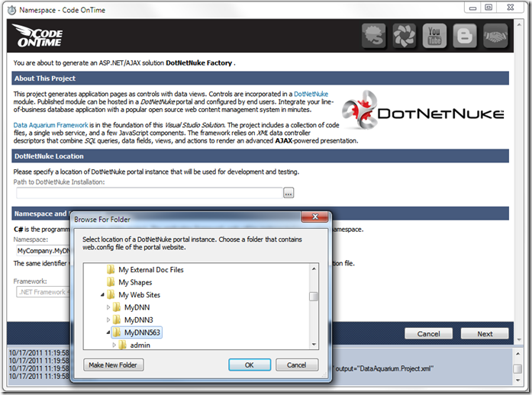Click the Path to DotNetNuke Installation field
Image resolution: width=532 pixels, height=395 pixels.
point(150,193)
